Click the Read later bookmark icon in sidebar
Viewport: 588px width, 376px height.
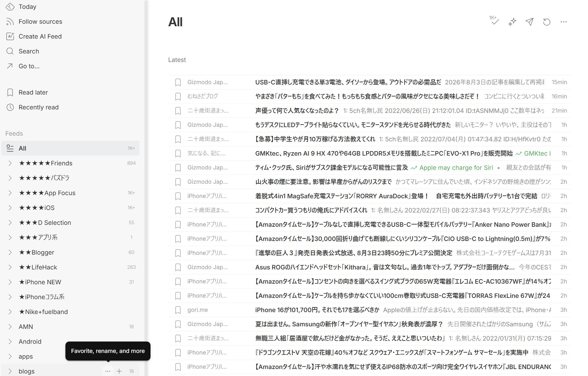pyautogui.click(x=10, y=92)
